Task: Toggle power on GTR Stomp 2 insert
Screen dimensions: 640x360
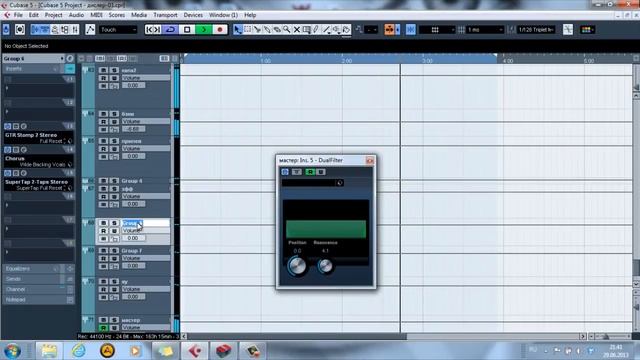Action: [x=7, y=127]
